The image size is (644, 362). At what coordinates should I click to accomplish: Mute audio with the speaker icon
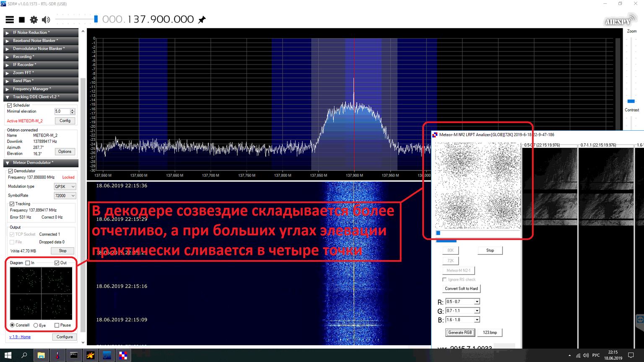[x=46, y=20]
